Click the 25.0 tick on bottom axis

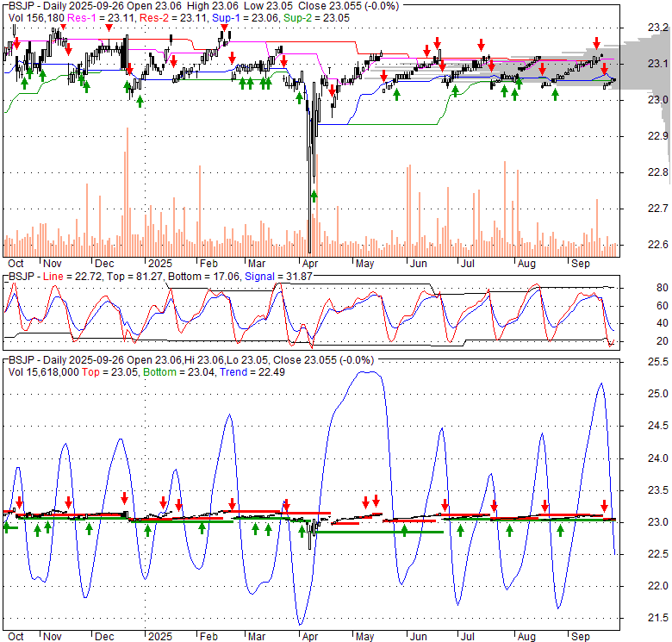(658, 394)
